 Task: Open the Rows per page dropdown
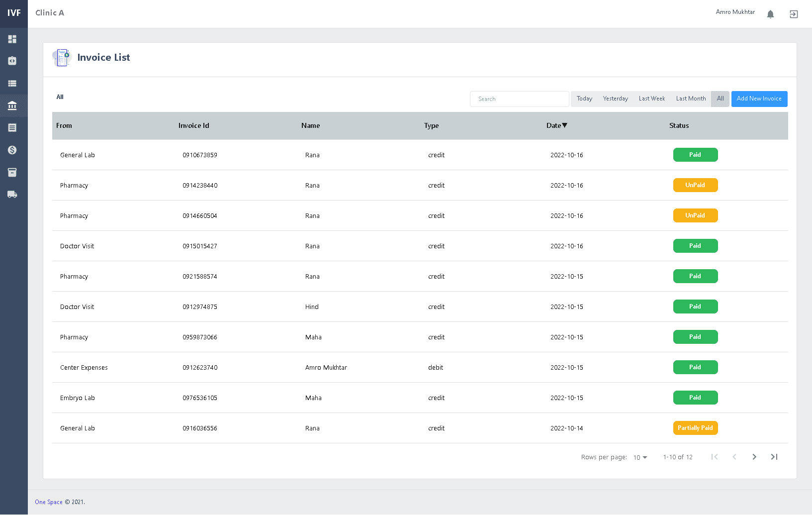coord(640,457)
